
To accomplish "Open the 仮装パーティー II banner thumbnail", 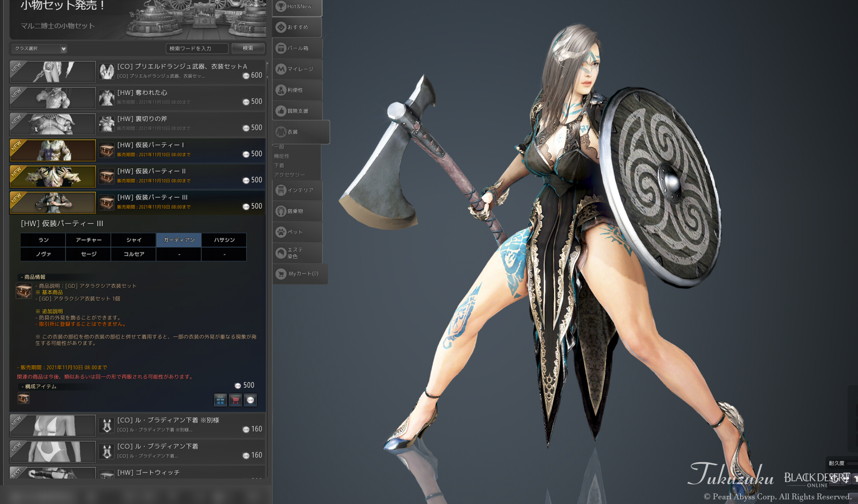I will [53, 176].
